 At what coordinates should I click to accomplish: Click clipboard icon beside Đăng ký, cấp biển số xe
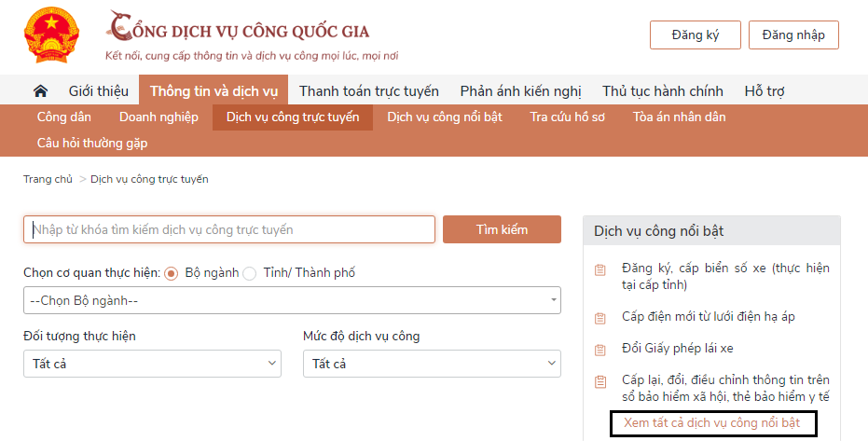[x=600, y=270]
